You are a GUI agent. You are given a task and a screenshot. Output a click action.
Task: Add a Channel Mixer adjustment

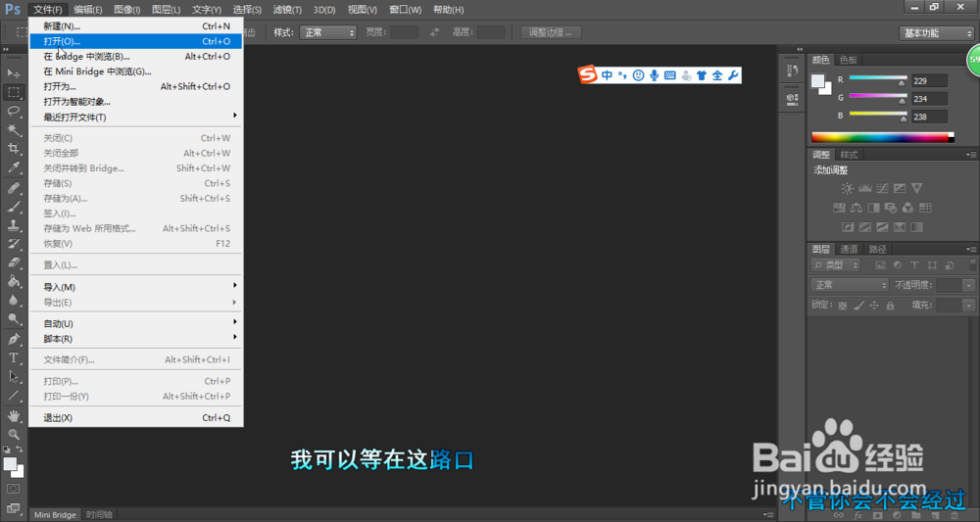(907, 208)
